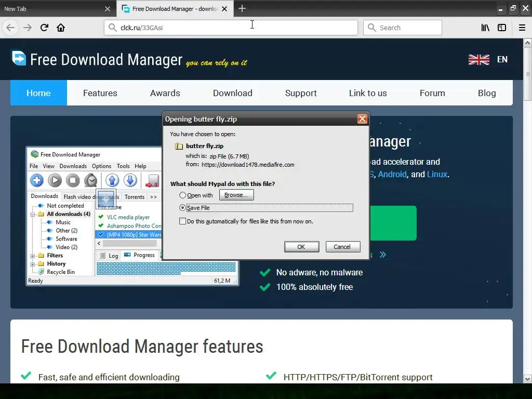Follow the Android link
532x399 pixels.
coord(392,175)
